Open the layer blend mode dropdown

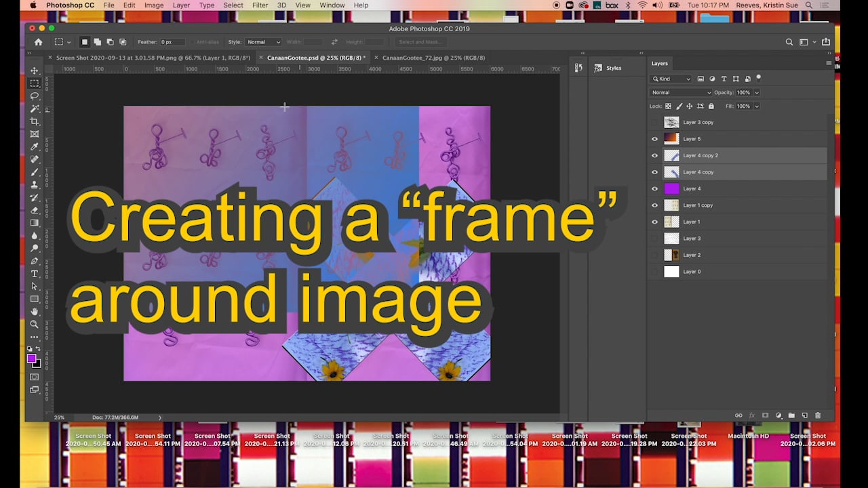pyautogui.click(x=681, y=93)
